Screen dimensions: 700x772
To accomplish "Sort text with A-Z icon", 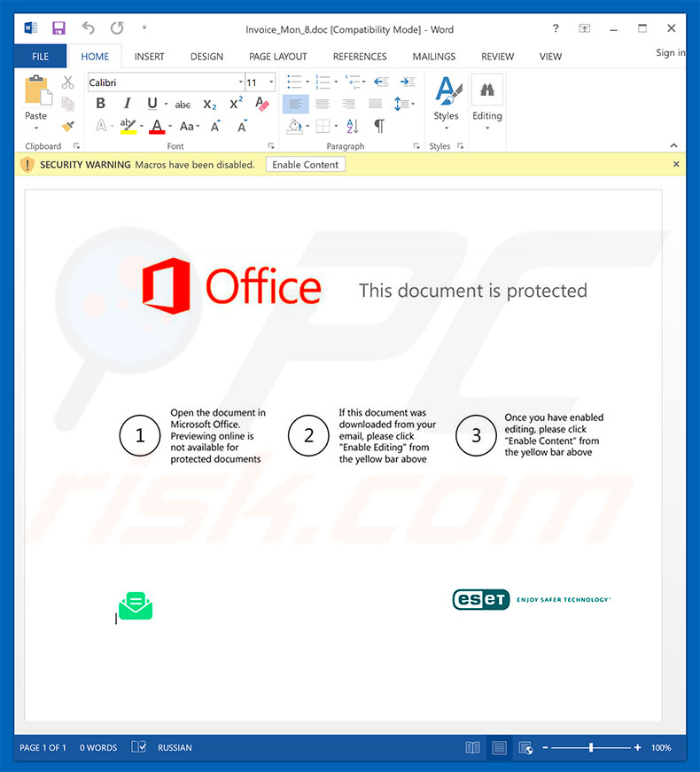I will coord(353,126).
